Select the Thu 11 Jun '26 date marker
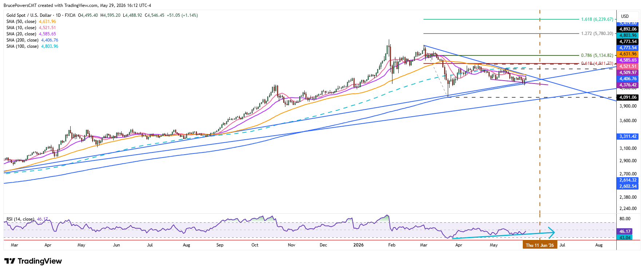 click(540, 245)
